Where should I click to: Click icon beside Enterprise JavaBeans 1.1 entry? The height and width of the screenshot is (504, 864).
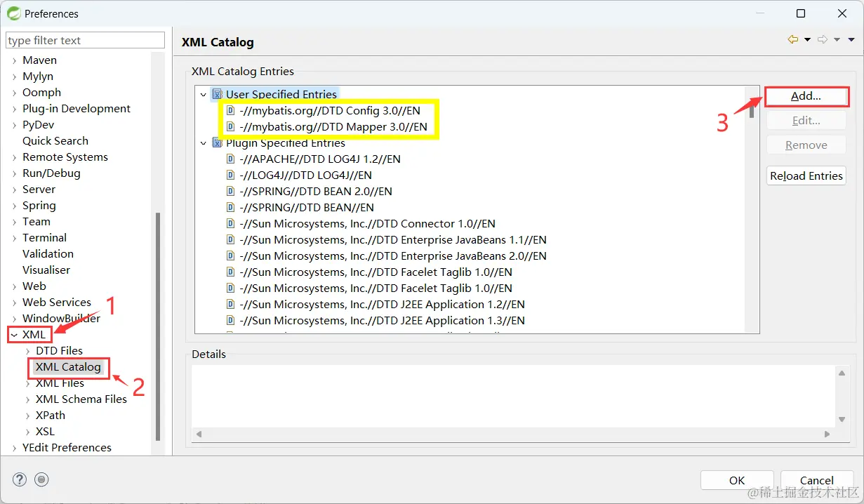(230, 240)
